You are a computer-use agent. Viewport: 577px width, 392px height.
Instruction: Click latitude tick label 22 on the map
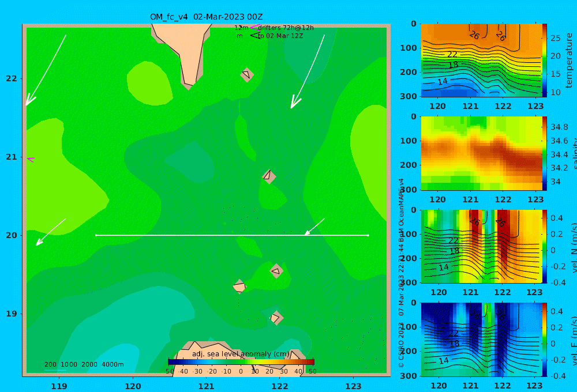(x=12, y=78)
